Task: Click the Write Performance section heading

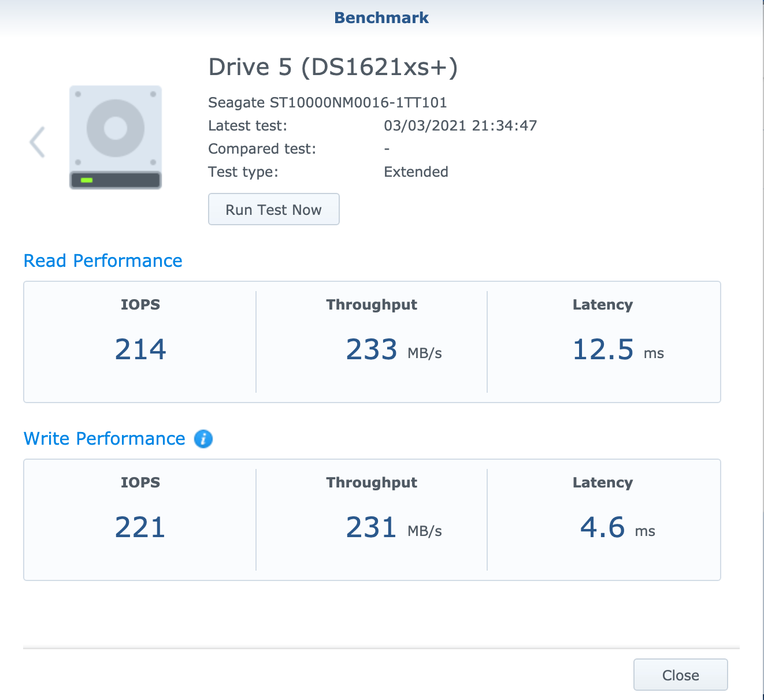Action: point(105,439)
